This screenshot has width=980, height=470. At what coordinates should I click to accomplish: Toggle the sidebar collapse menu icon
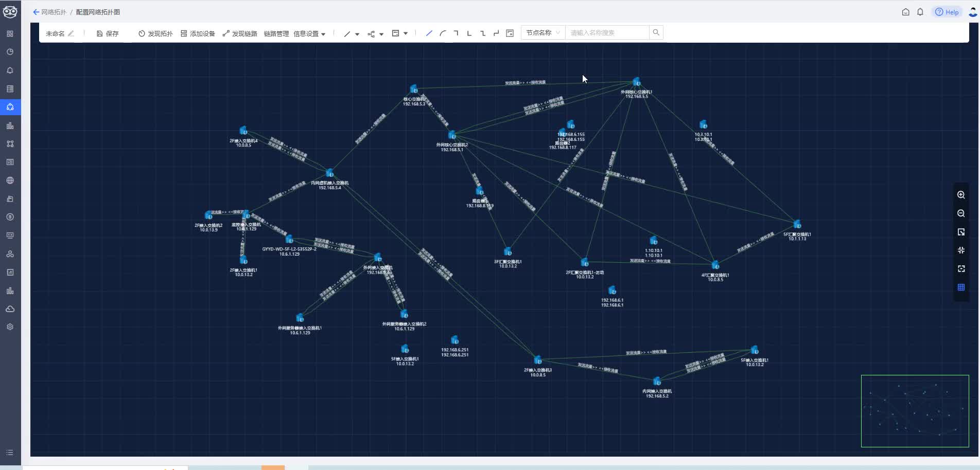[x=10, y=453]
